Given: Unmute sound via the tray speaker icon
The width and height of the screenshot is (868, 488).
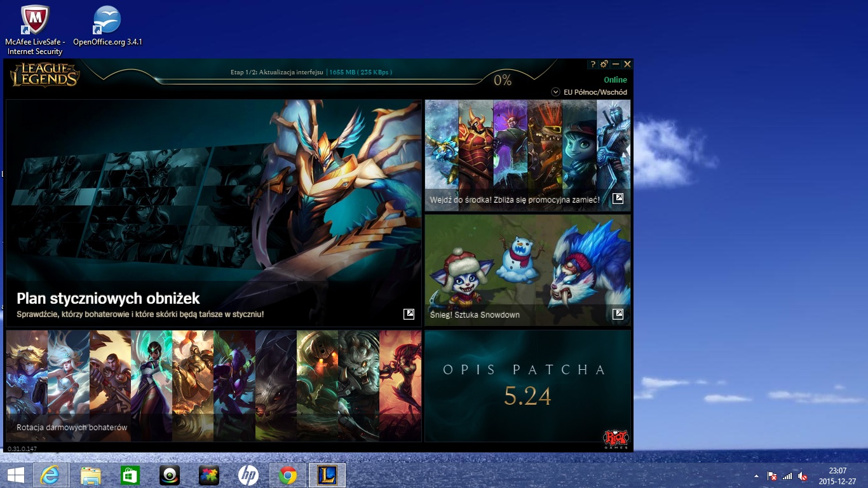Looking at the screenshot, I should point(803,476).
